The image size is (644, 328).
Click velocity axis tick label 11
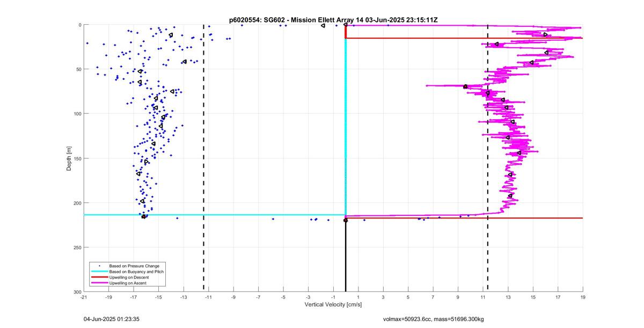[x=483, y=297]
